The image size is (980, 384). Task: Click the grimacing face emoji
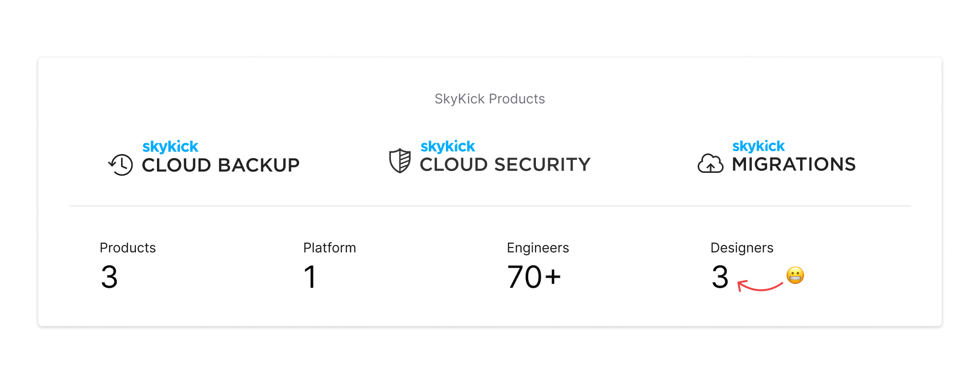tap(795, 275)
